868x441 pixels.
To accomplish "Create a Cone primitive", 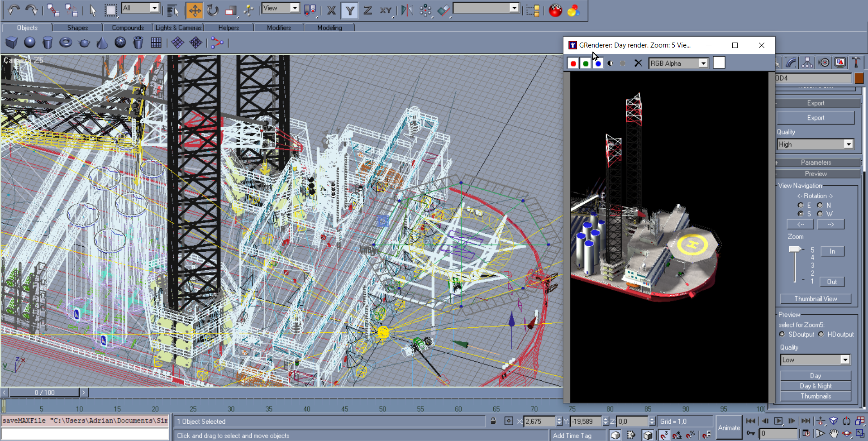I will pyautogui.click(x=102, y=43).
